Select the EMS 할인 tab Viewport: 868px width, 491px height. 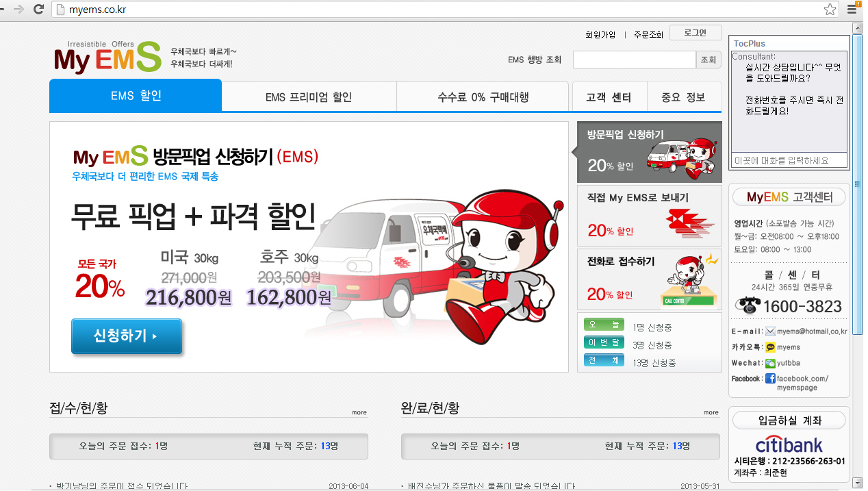point(136,95)
